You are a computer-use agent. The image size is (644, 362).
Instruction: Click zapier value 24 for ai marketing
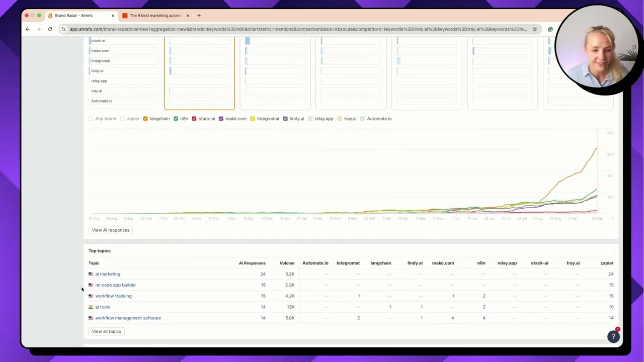(x=611, y=274)
